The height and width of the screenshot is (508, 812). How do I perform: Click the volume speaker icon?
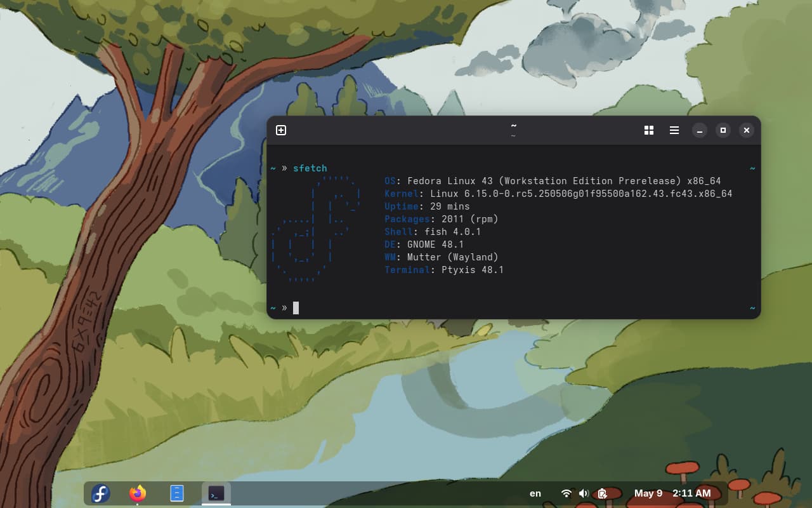coord(584,493)
